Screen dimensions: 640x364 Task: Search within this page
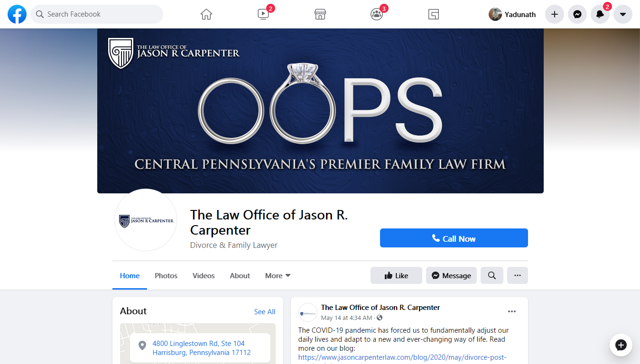tap(492, 275)
